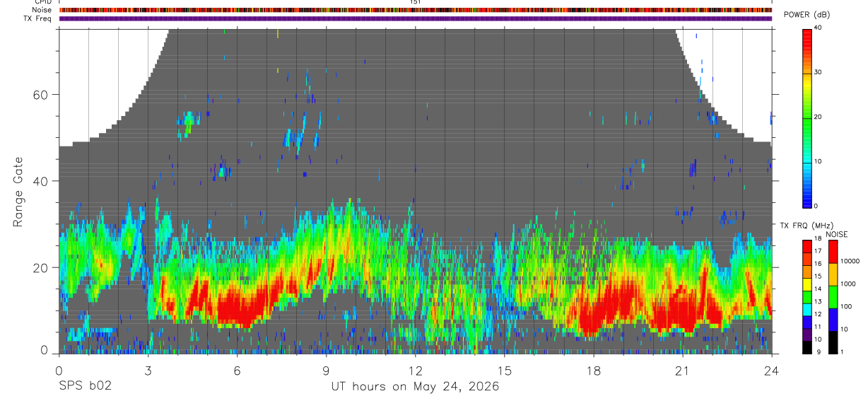Screen dimensions: 868x401
Task: Click the purple TX Freq bar above the plot
Action: (415, 18)
